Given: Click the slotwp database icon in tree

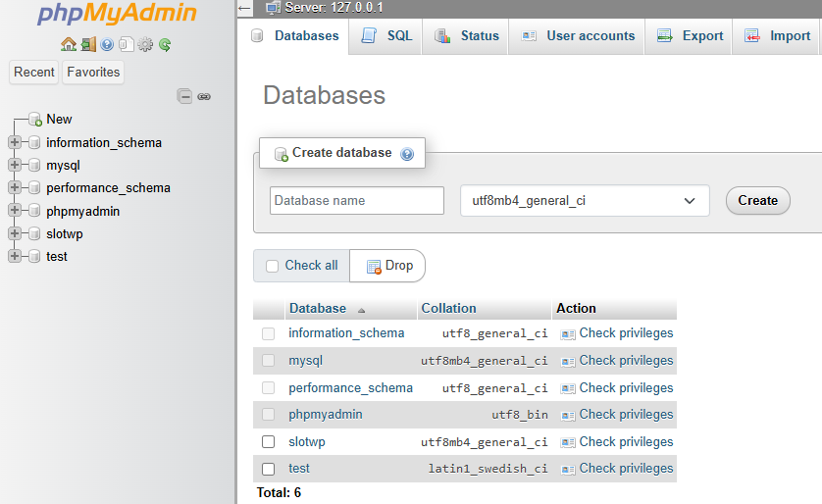Looking at the screenshot, I should [x=34, y=233].
